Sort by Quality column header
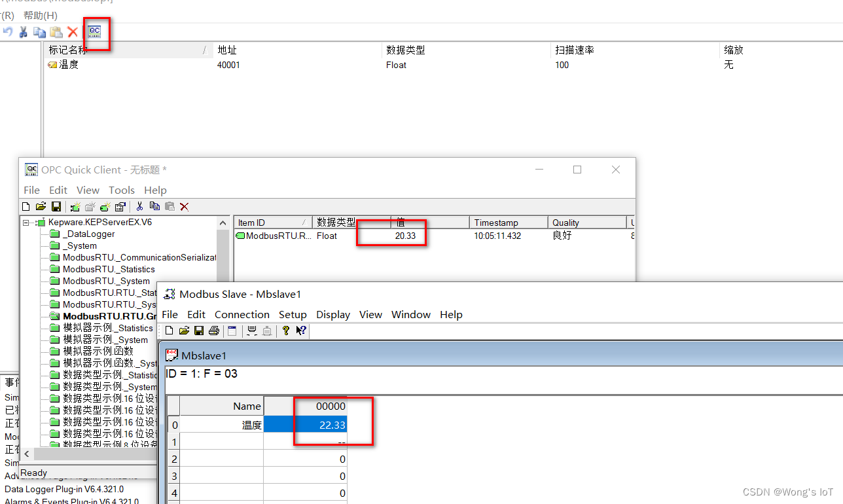 (x=587, y=223)
